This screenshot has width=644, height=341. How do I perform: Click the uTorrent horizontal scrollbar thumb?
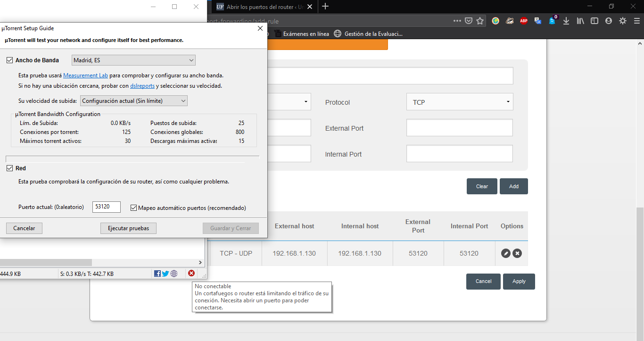click(46, 263)
